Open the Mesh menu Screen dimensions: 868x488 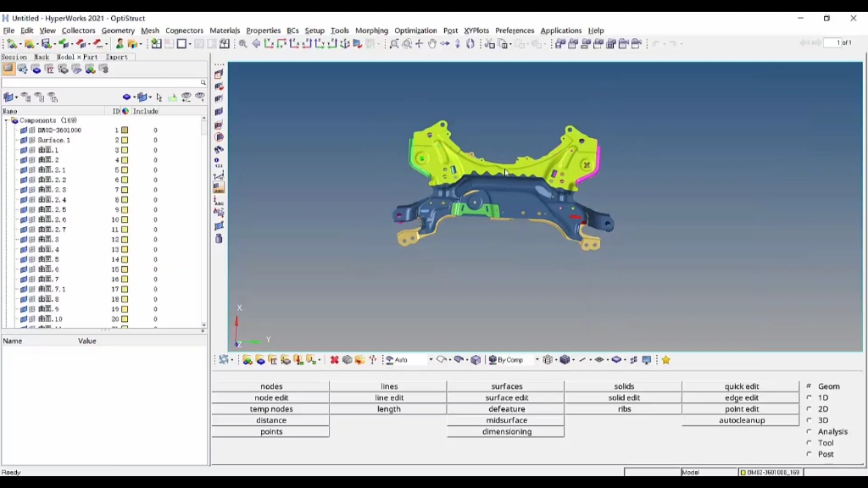pyautogui.click(x=150, y=30)
